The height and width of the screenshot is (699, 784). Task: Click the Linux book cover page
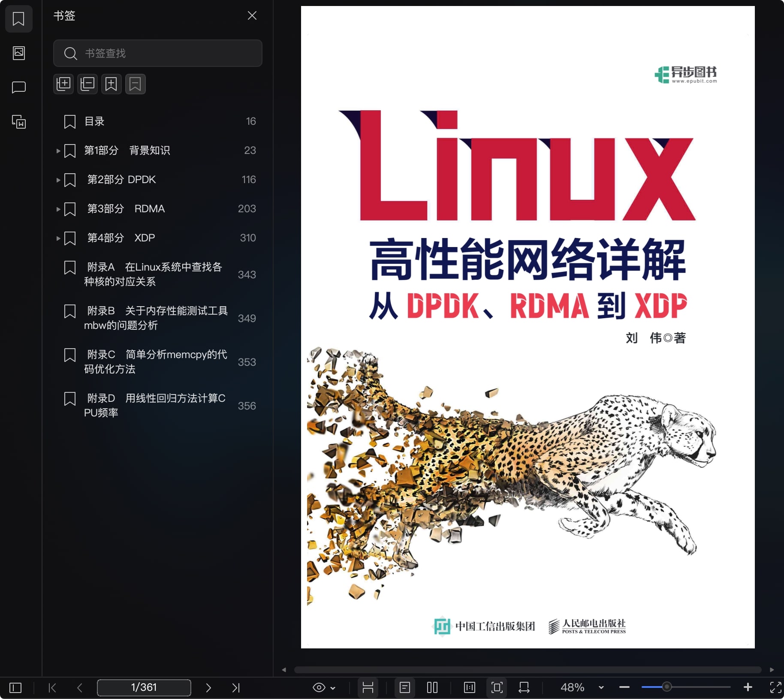[528, 327]
